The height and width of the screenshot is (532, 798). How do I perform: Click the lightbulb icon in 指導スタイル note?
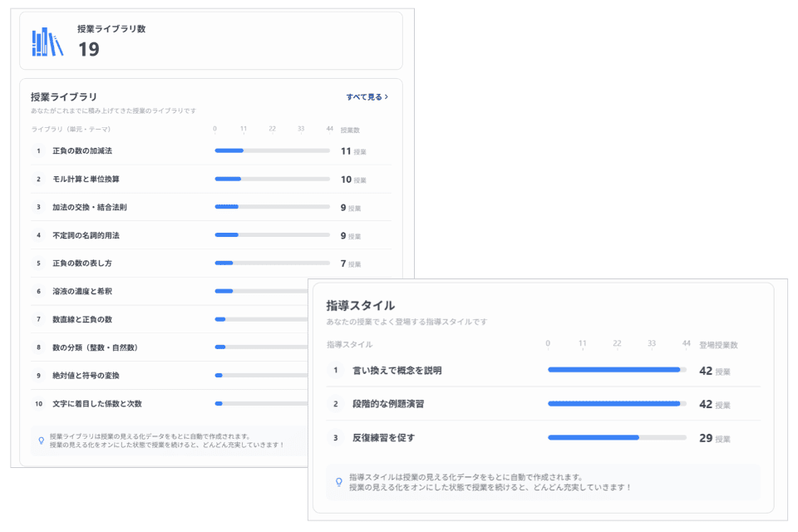point(339,482)
